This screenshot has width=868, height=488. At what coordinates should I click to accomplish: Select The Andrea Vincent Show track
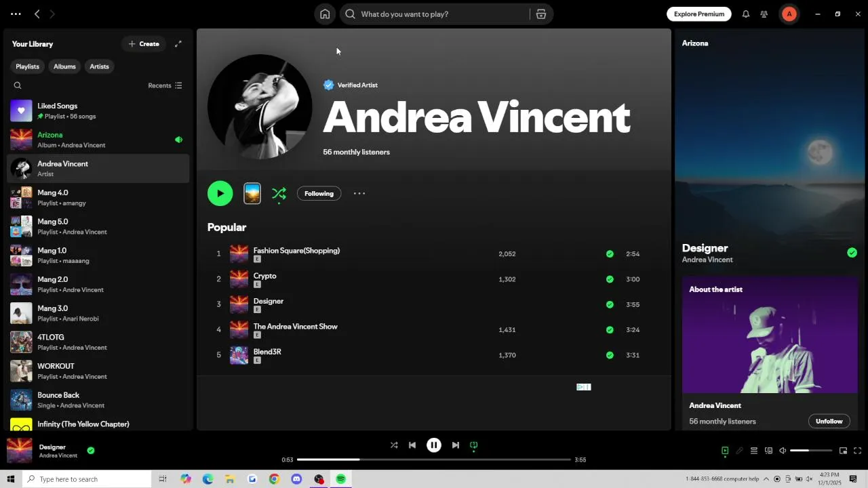(434, 330)
